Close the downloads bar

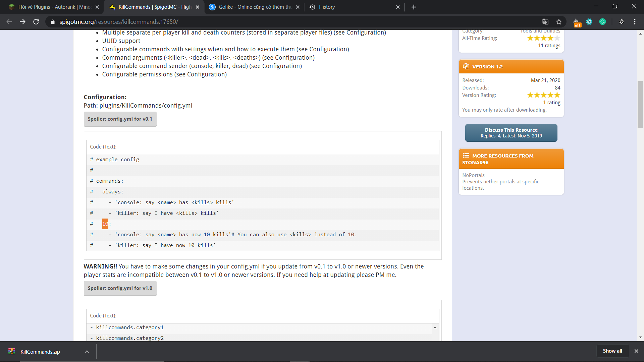[x=636, y=351]
